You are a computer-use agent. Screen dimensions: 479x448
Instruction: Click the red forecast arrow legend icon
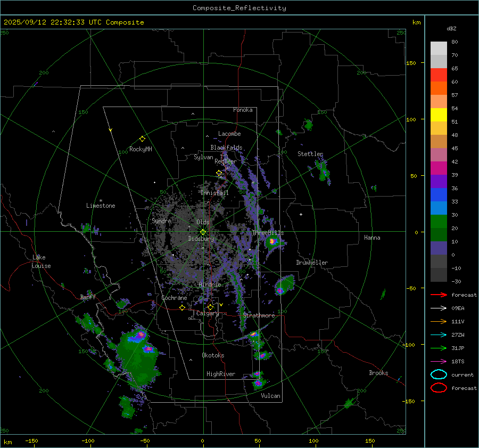coord(439,295)
